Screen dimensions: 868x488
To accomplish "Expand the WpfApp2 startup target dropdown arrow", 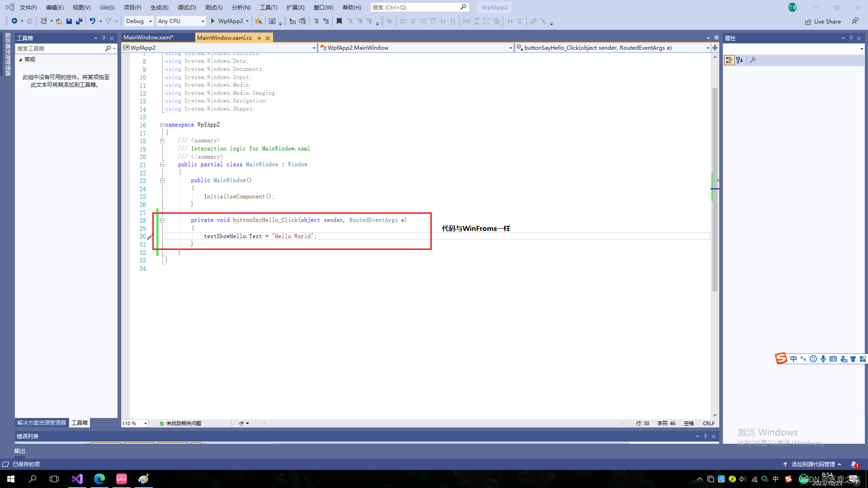I will coord(247,21).
